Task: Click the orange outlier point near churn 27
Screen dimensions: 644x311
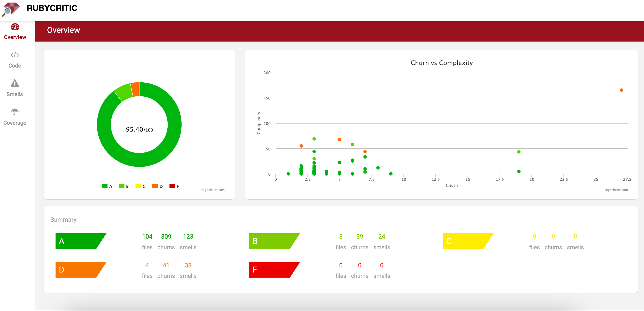Action: [621, 90]
